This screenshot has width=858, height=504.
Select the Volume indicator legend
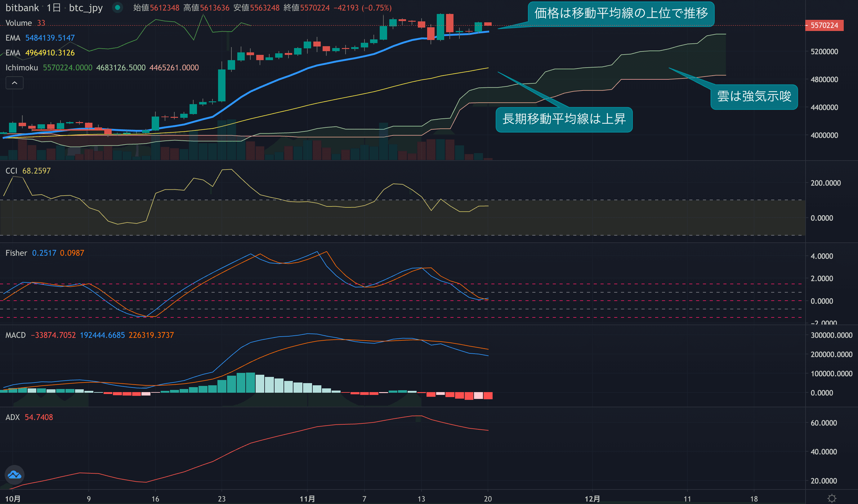tap(19, 23)
